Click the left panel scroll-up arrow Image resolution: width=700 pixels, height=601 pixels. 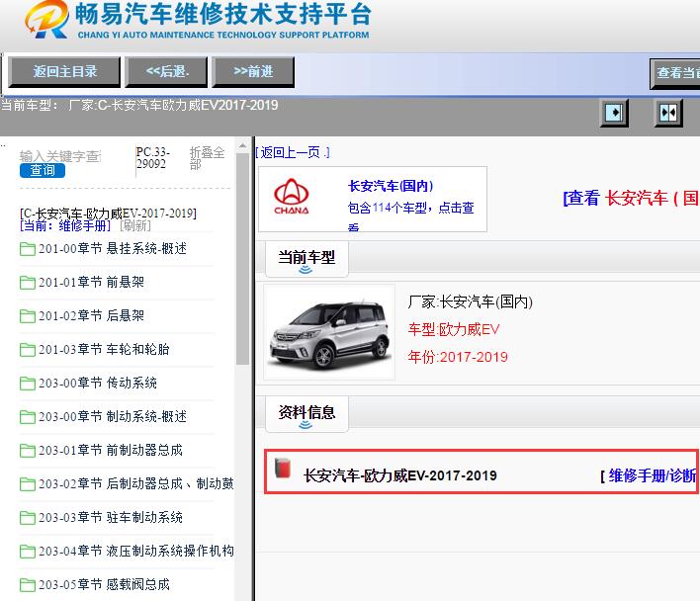pos(242,146)
